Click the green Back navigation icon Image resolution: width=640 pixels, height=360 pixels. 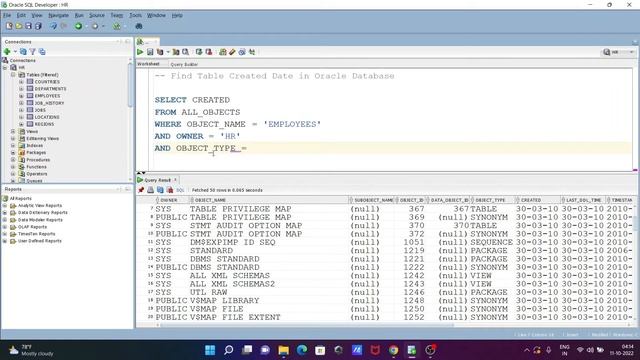[x=78, y=26]
